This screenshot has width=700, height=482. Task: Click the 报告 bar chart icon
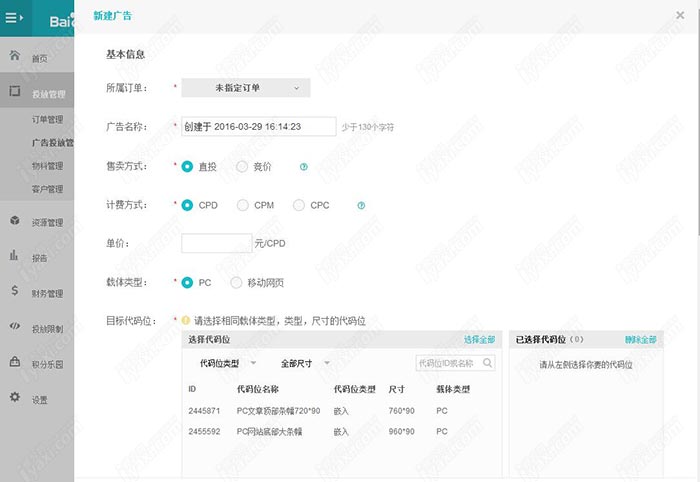(x=14, y=256)
